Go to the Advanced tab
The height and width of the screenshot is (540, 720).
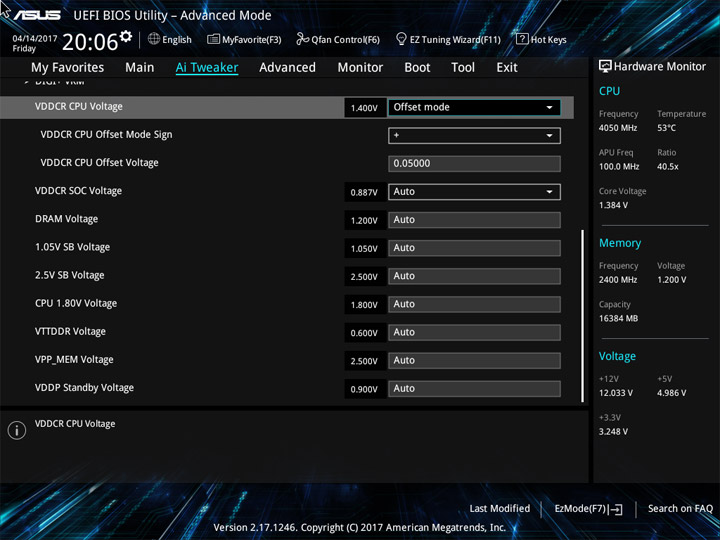[287, 68]
